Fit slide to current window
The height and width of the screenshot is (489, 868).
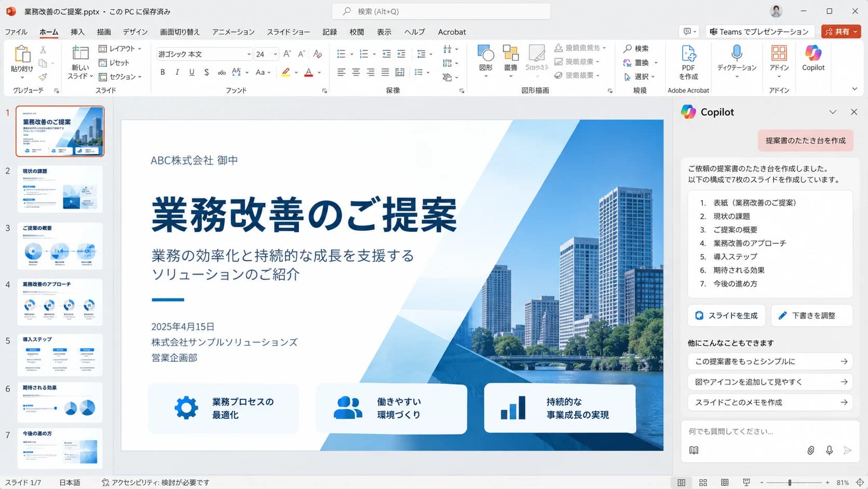860,483
